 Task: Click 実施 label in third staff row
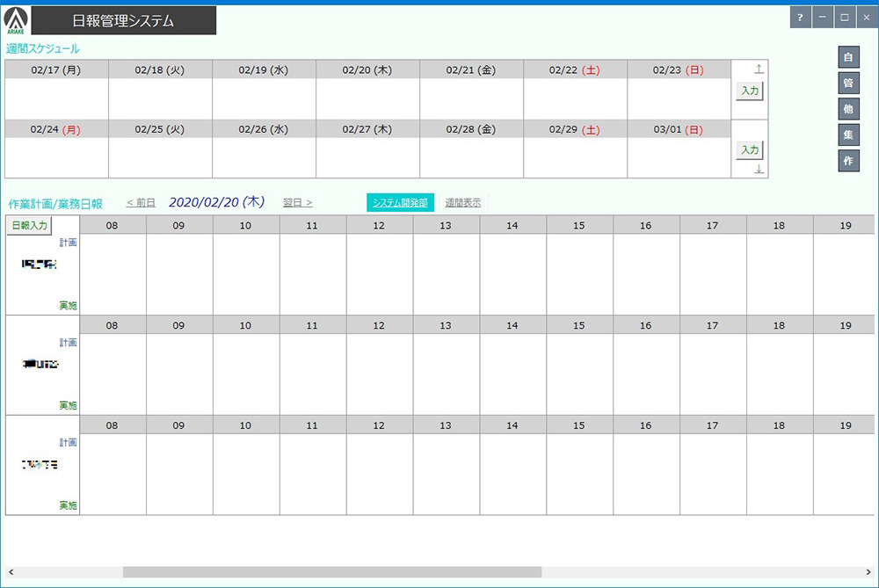(x=69, y=505)
